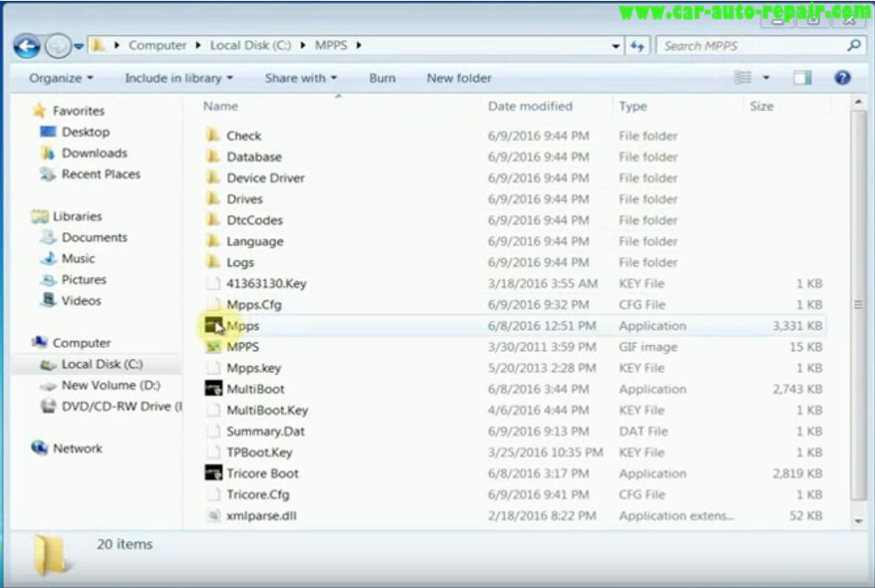This screenshot has width=875, height=588.
Task: Select the Drives folder icon
Action: coord(213,199)
